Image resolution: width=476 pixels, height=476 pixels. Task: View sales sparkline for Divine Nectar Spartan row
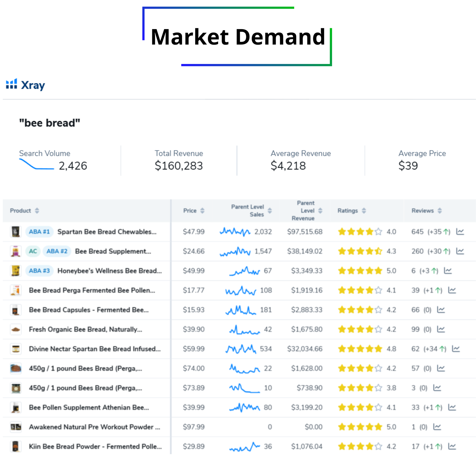coord(241,349)
